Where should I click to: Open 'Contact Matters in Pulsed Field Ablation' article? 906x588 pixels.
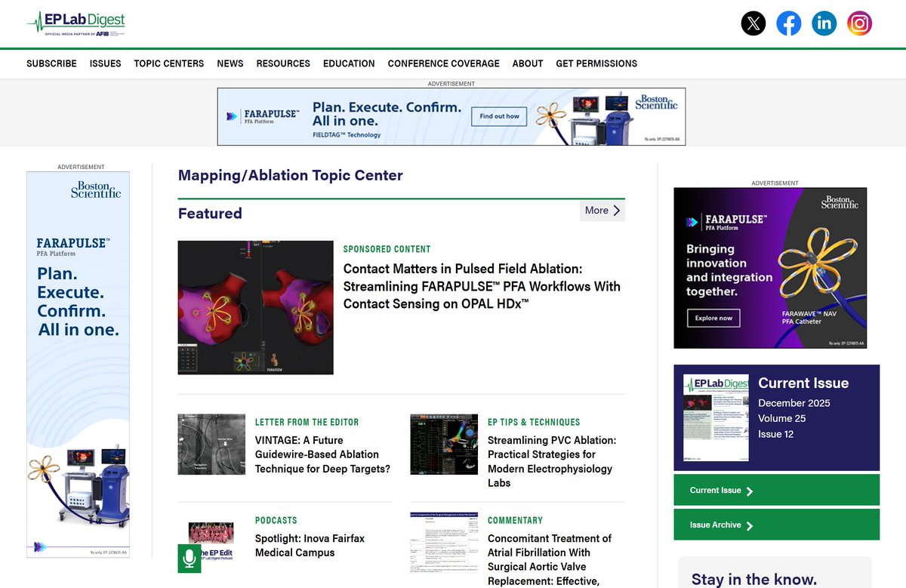coord(482,286)
